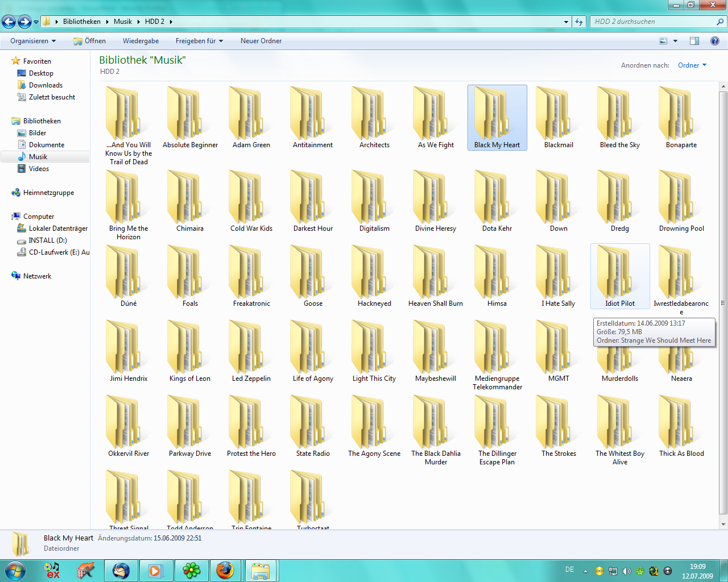Open recent pages dropdown arrow
Viewport: 728px width, 582px height.
coord(36,22)
